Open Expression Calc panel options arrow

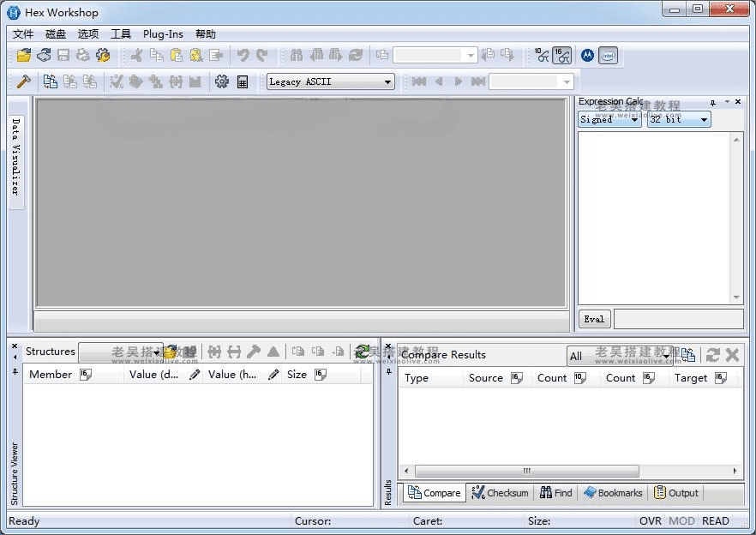pyautogui.click(x=727, y=102)
